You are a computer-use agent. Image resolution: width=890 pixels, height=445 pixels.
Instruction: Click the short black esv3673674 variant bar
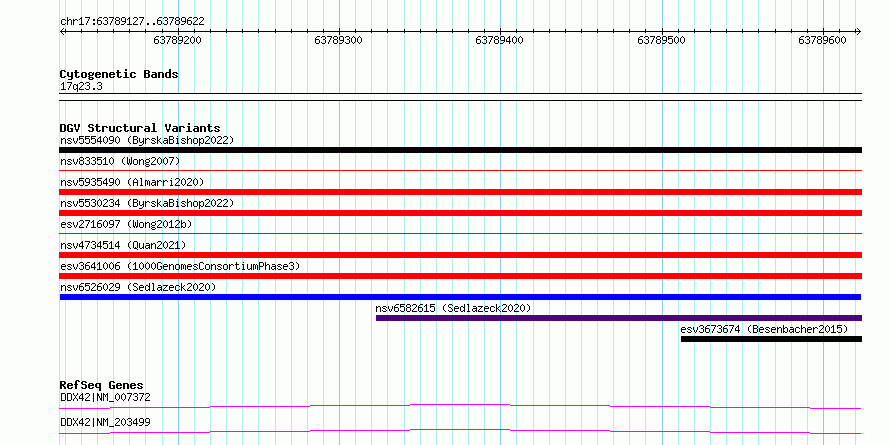tap(771, 339)
